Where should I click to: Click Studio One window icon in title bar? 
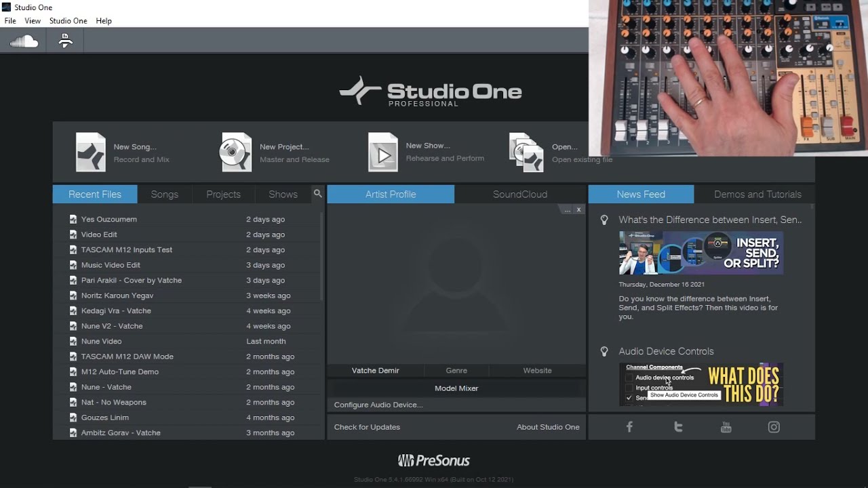[6, 7]
